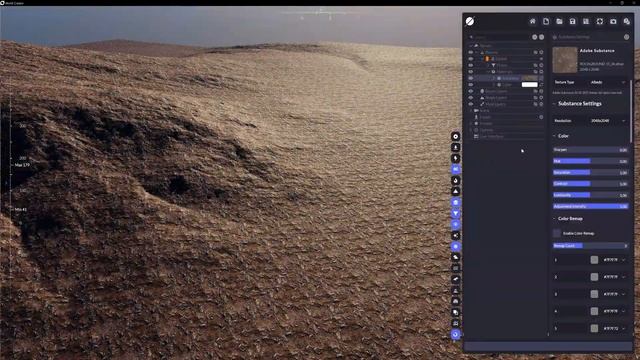The height and width of the screenshot is (360, 640).
Task: Open remap row 2 color swatch
Action: pos(594,277)
